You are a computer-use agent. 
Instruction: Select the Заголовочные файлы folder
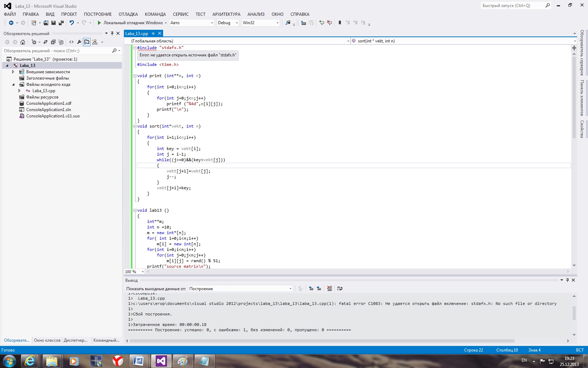pos(47,78)
